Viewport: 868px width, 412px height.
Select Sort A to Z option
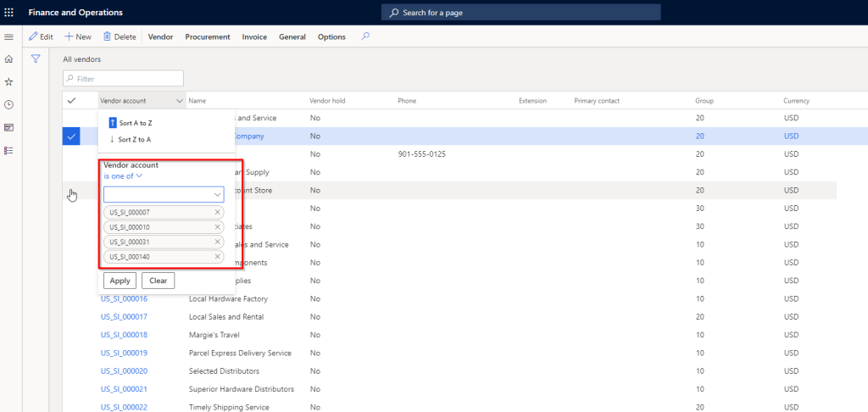tap(135, 123)
